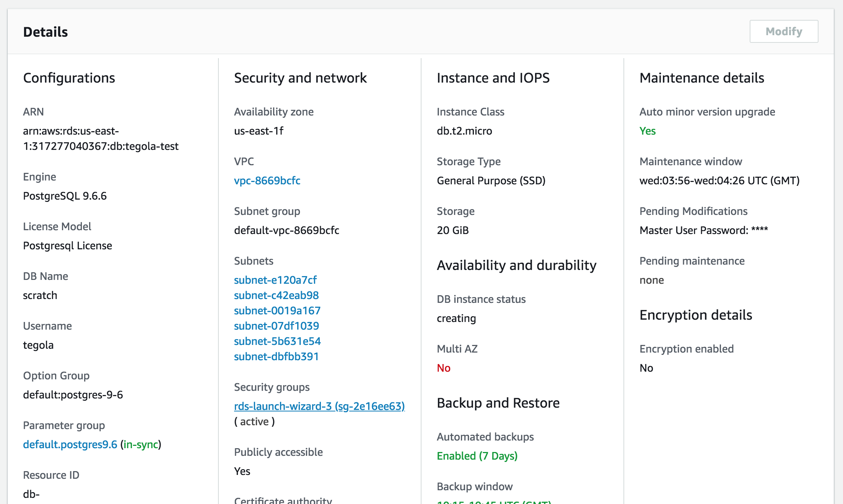Open subnet-0019a167 link
This screenshot has width=843, height=504.
tap(277, 311)
